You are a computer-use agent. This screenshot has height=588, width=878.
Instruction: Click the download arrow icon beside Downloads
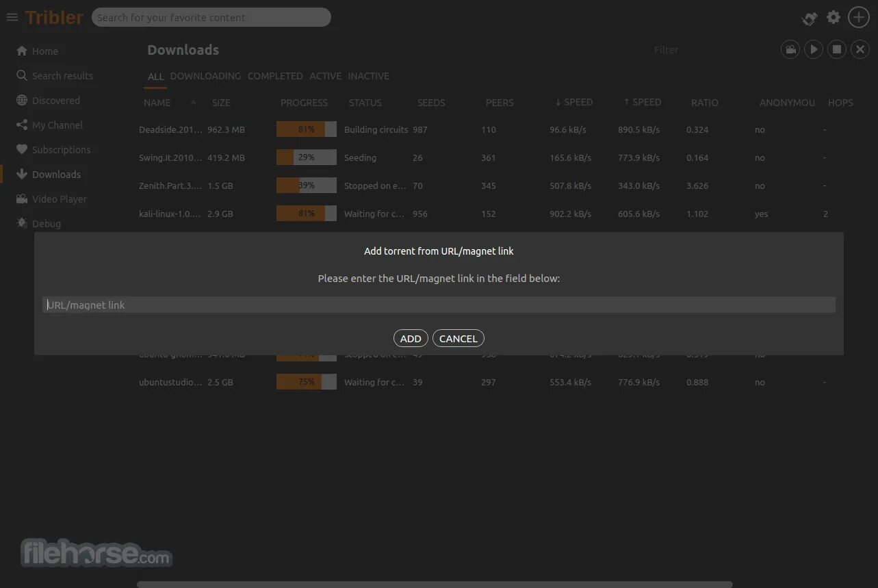(22, 174)
